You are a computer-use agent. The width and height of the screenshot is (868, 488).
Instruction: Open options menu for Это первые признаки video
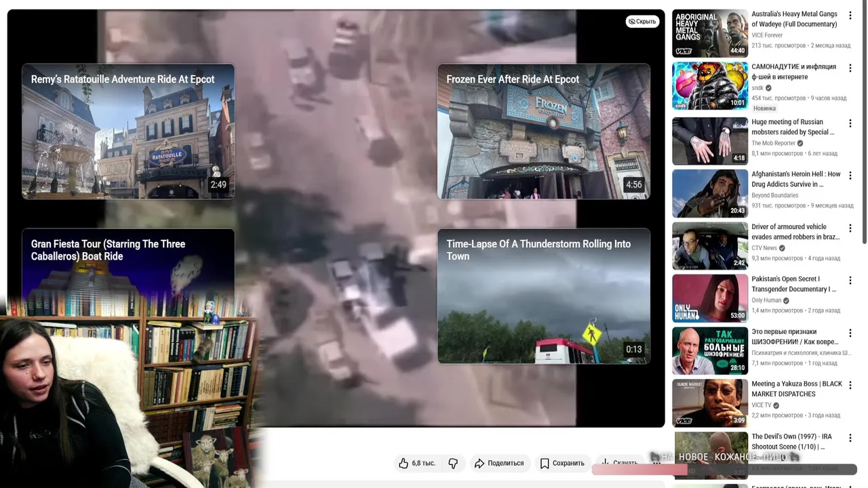coord(850,333)
